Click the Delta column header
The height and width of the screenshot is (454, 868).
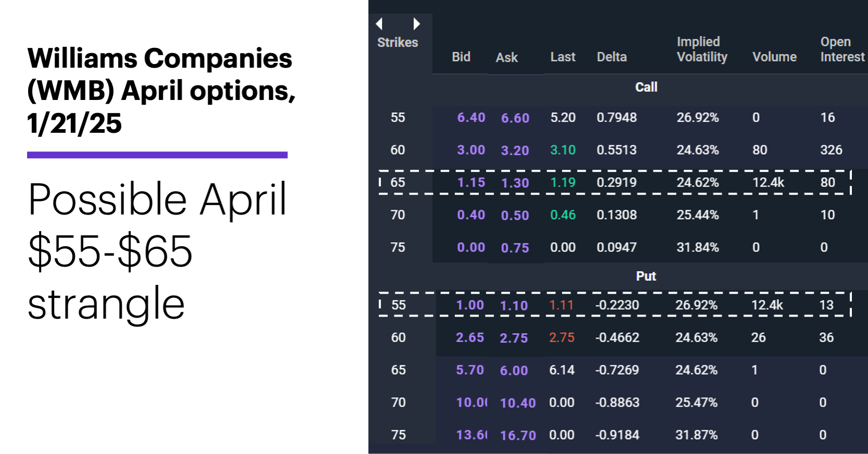click(611, 57)
